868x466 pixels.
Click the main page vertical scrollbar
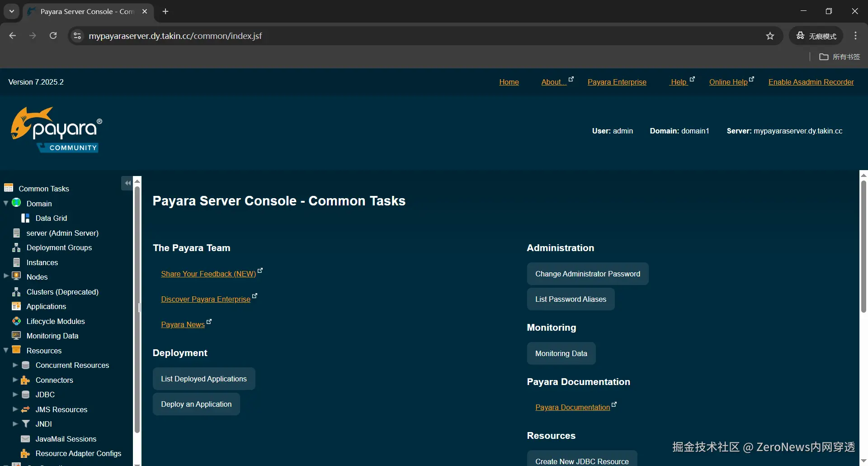tap(863, 247)
